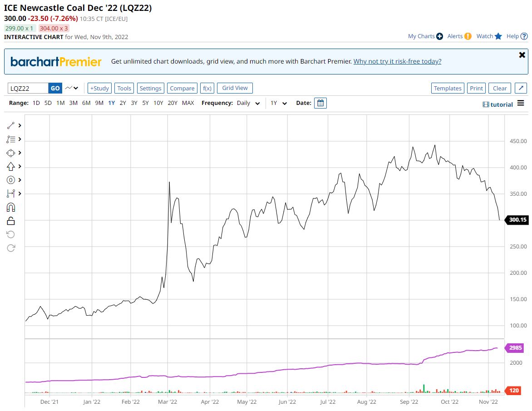This screenshot has height=411, width=532.
Task: Dismiss the Barchart Premier banner
Action: tap(522, 55)
